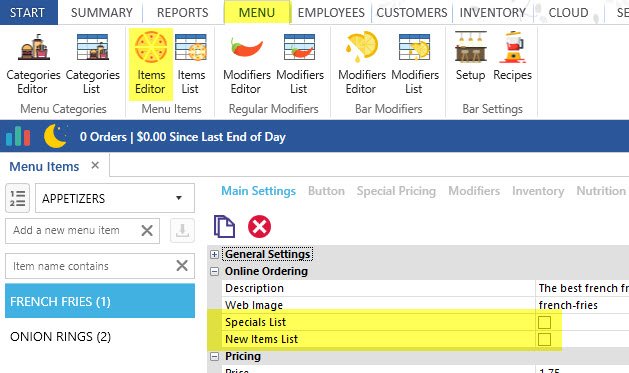The height and width of the screenshot is (373, 629).
Task: Go to the START tab
Action: pyautogui.click(x=28, y=12)
